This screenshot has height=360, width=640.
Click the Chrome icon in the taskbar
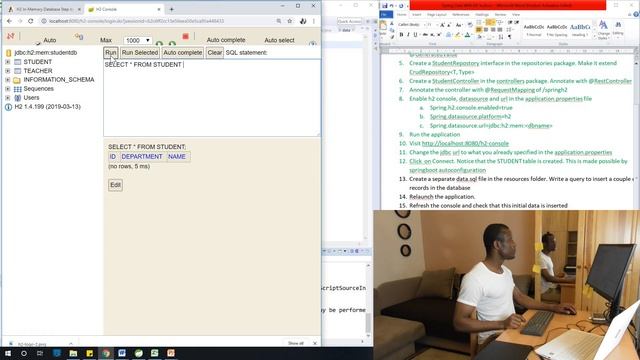coord(106,353)
